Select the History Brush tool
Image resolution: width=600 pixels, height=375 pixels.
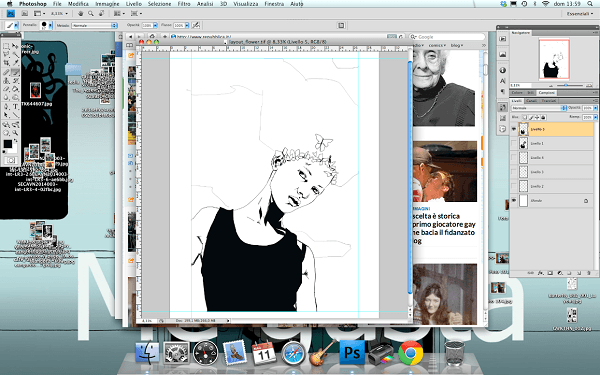click(x=15, y=80)
